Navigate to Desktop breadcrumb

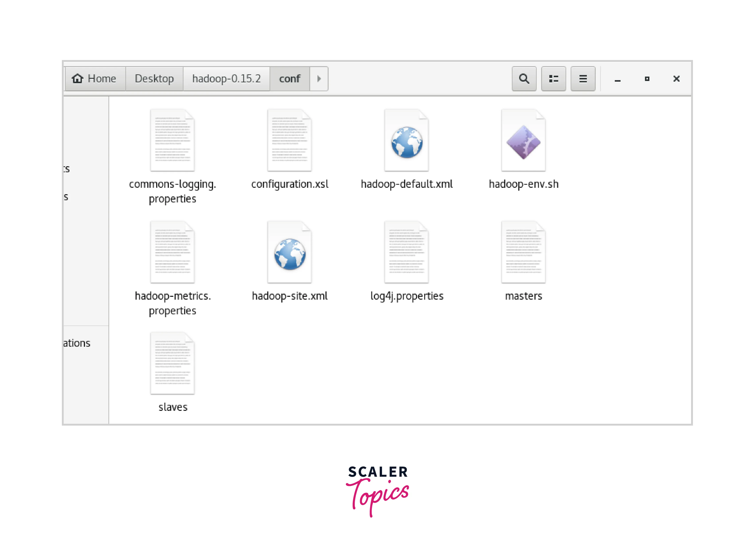154,79
